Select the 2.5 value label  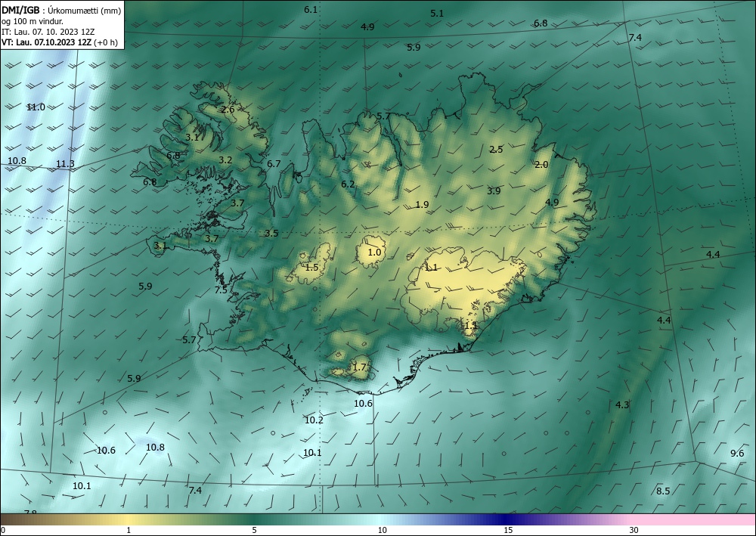(x=496, y=150)
